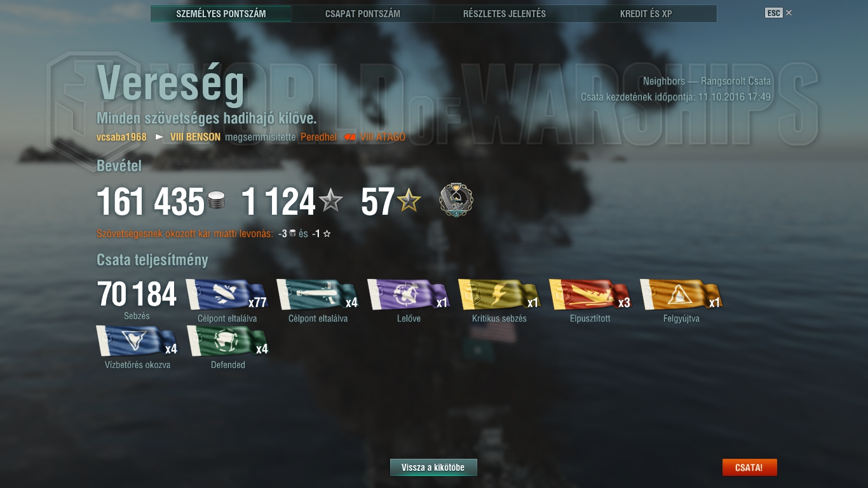Open the Részletes Jelentés tab
Viewport: 868px width, 488px height.
click(x=505, y=13)
